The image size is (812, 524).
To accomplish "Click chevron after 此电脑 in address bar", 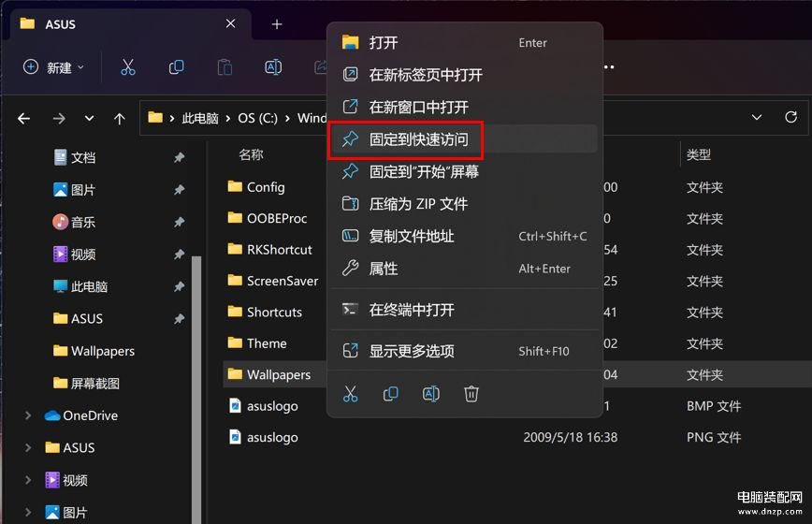I will (x=228, y=119).
